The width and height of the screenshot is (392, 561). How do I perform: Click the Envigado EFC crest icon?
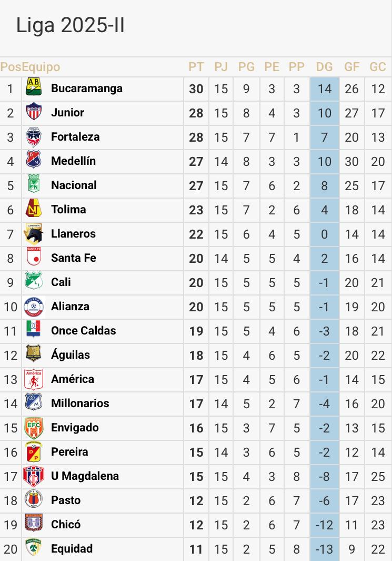pyautogui.click(x=34, y=427)
